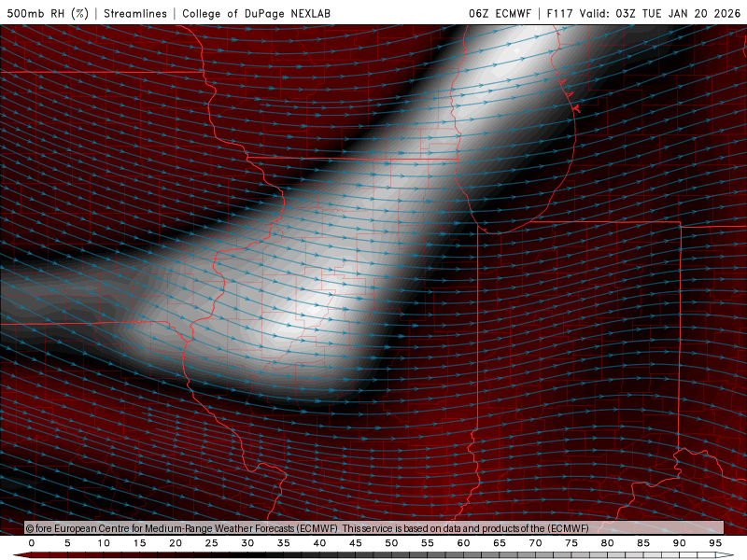The width and height of the screenshot is (747, 560).
Task: Click the '5' label on color scale
Action: click(x=67, y=543)
